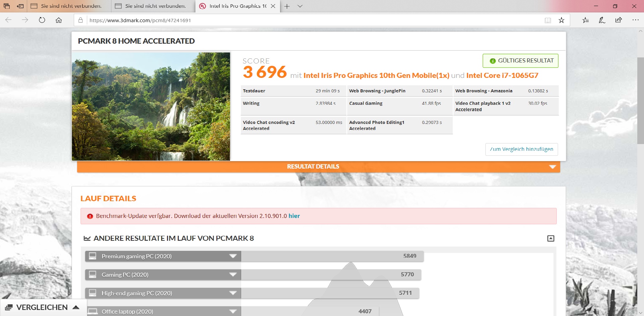Open the reading view book icon
This screenshot has height=316, width=644.
(548, 20)
